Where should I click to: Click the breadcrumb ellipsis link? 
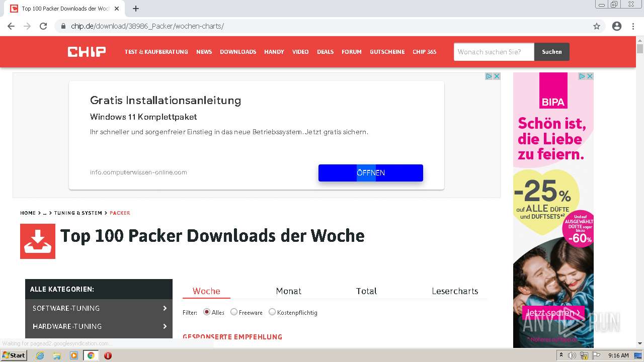coord(45,213)
